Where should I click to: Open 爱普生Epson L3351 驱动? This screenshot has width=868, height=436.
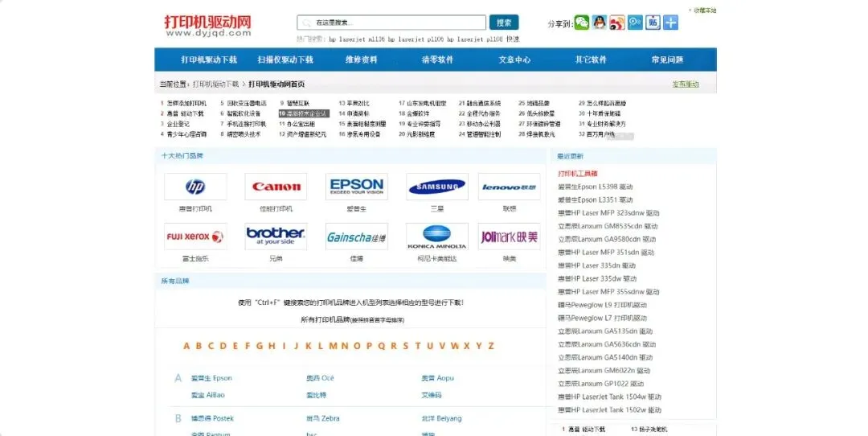click(x=595, y=199)
